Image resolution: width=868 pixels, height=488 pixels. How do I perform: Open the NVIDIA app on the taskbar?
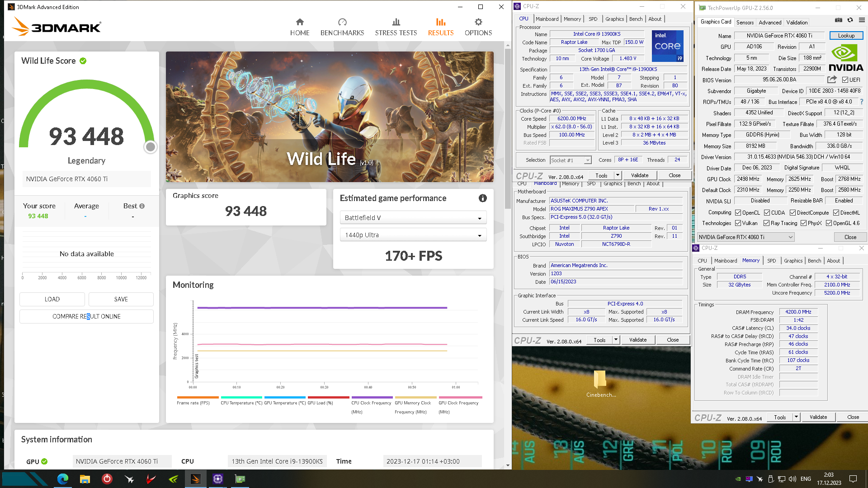pos(173,479)
